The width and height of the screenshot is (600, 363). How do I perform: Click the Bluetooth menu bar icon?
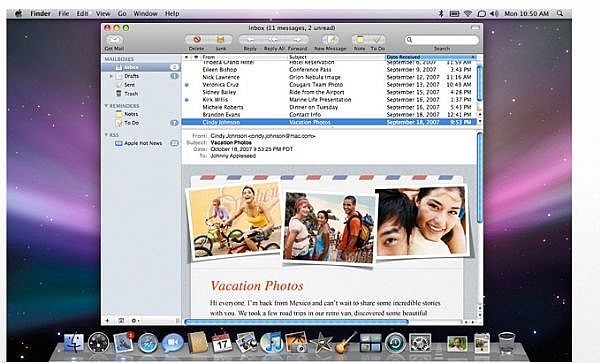(x=441, y=13)
